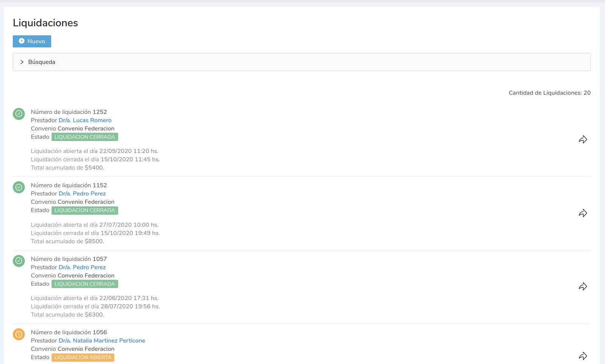Click LIQUIDACION CERRADA badge of liquidación 1057

click(85, 284)
